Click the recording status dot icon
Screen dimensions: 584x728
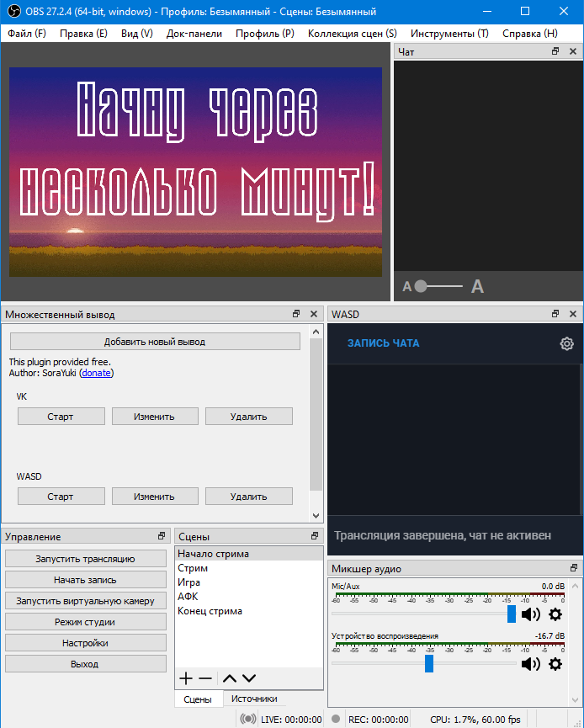click(336, 719)
